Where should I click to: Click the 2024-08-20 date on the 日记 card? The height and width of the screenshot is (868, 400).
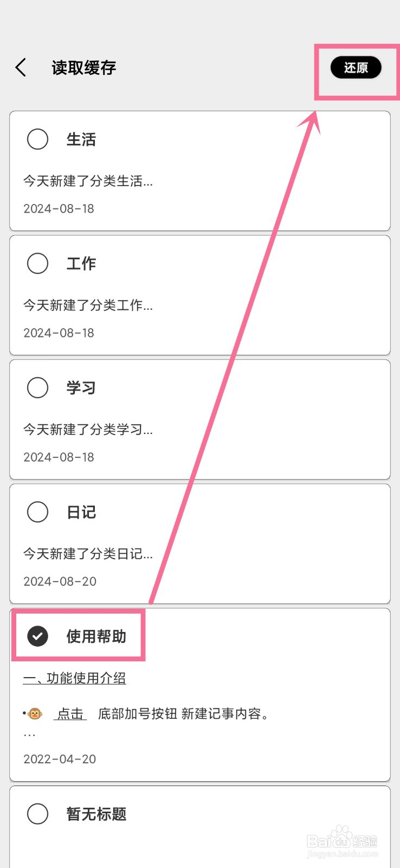click(x=60, y=582)
